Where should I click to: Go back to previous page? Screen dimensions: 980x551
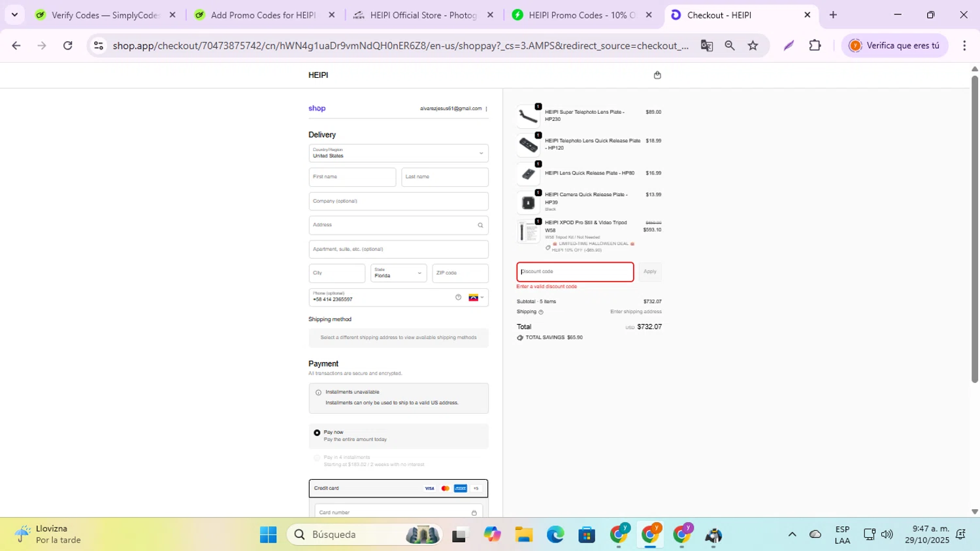click(x=16, y=45)
